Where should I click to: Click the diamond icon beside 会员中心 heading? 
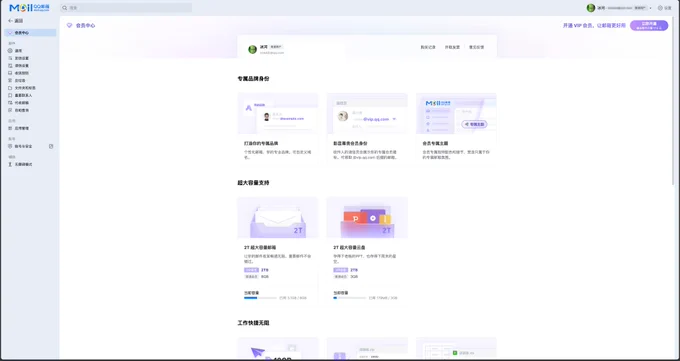[69, 26]
